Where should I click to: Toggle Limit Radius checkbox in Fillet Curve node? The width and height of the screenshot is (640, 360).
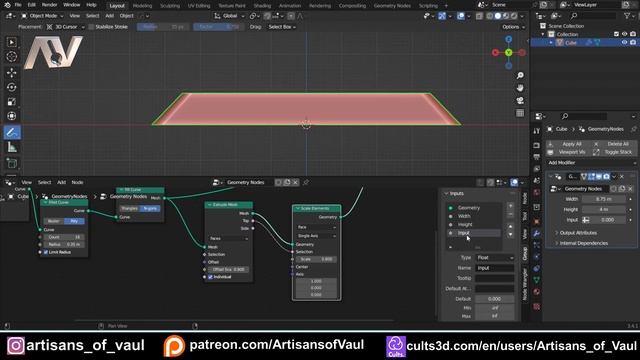tap(46, 252)
